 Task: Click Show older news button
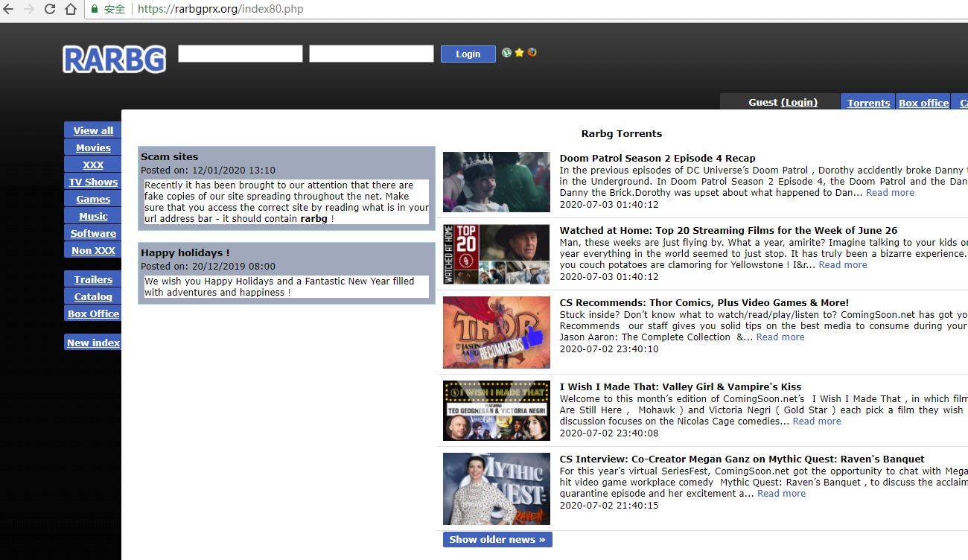pyautogui.click(x=497, y=539)
